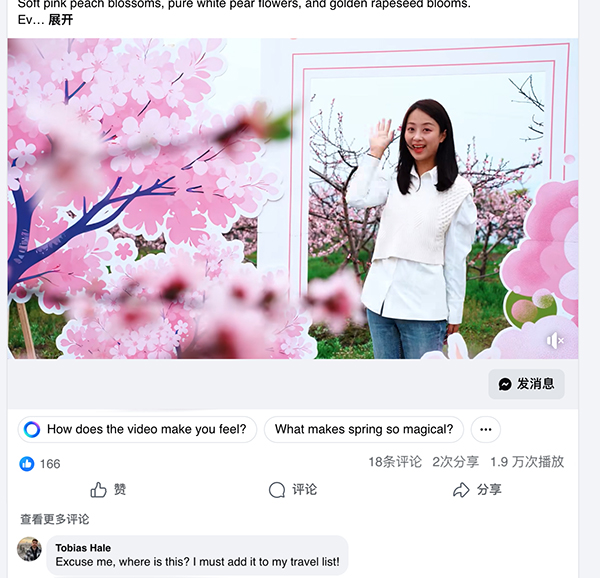Click the 评论 speech bubble icon
This screenshot has width=600, height=578.
[x=277, y=490]
